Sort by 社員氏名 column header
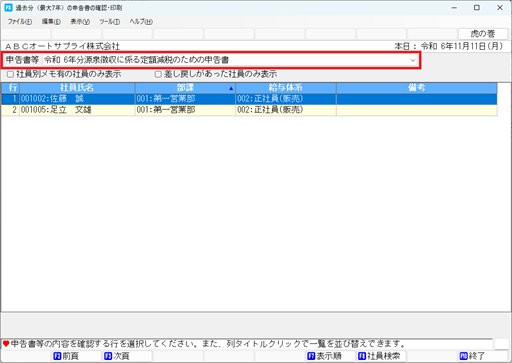This screenshot has width=512, height=363. click(x=77, y=88)
